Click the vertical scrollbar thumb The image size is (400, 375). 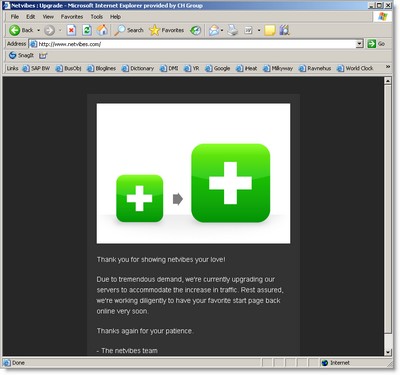pyautogui.click(x=387, y=209)
